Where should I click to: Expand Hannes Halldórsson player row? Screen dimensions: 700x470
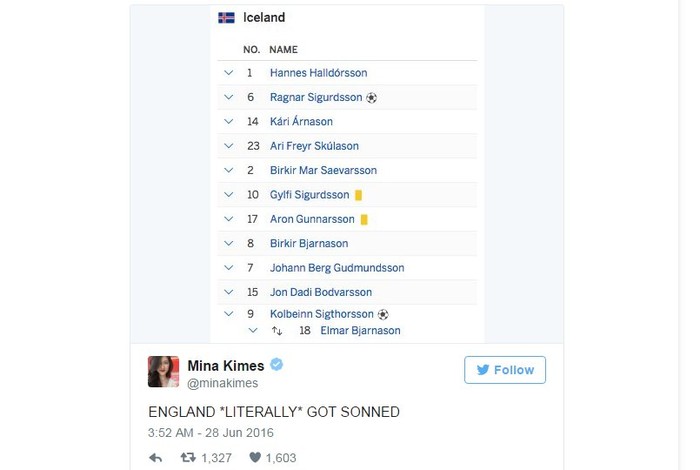pyautogui.click(x=228, y=73)
